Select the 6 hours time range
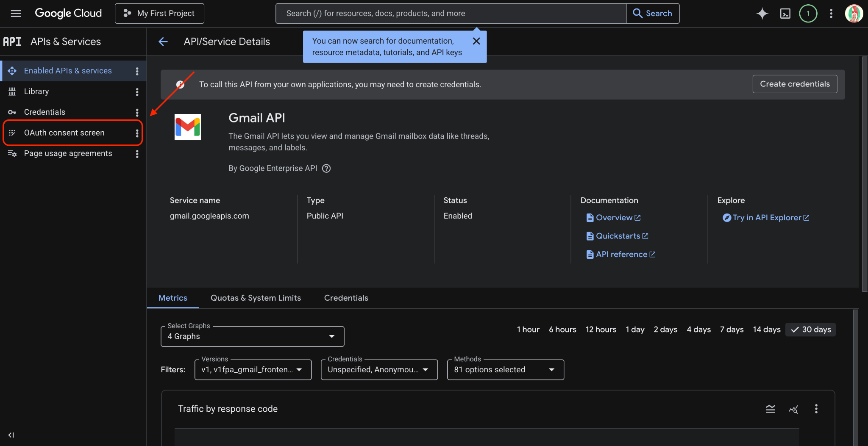This screenshot has width=868, height=446. pyautogui.click(x=562, y=330)
